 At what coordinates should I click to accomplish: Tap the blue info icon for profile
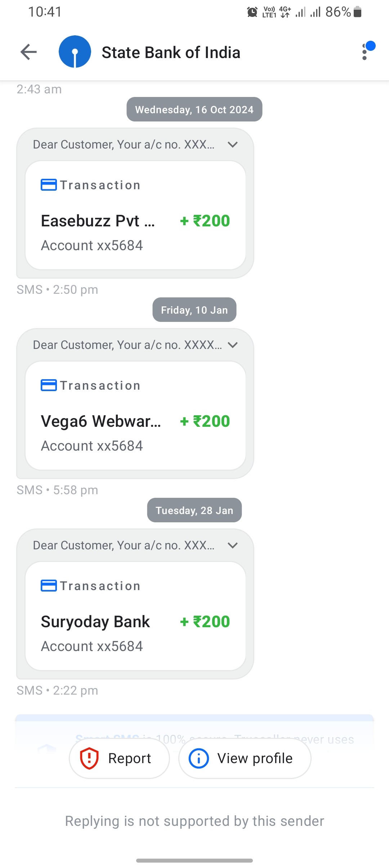point(199,758)
